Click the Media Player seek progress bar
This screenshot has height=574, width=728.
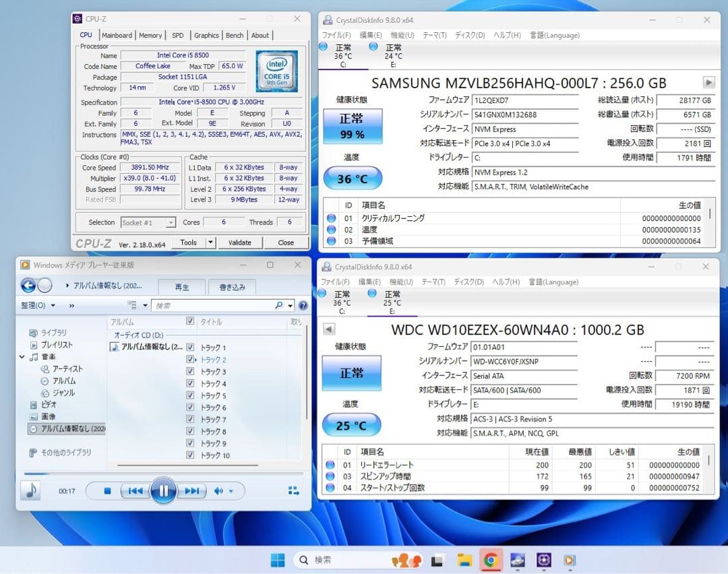point(163,474)
